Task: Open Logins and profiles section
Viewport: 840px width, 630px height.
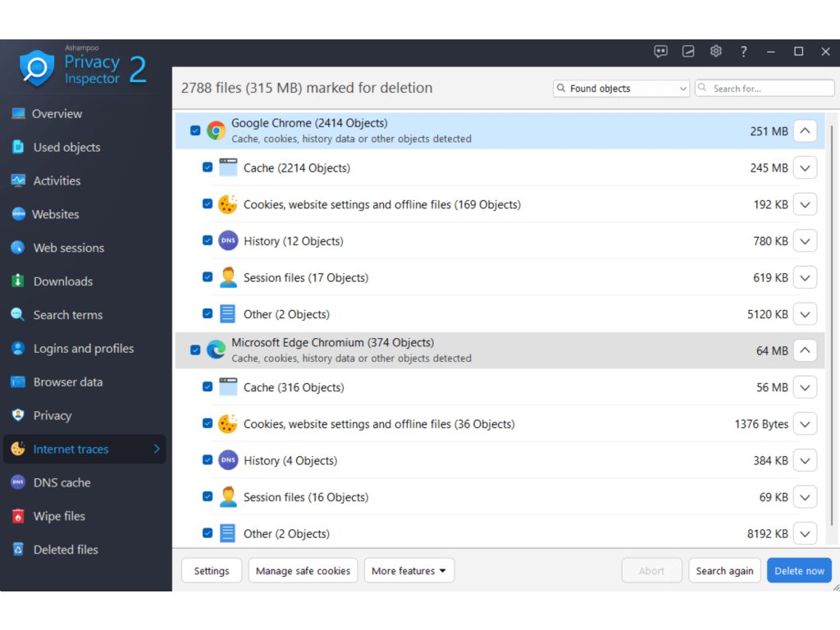Action: 84,348
